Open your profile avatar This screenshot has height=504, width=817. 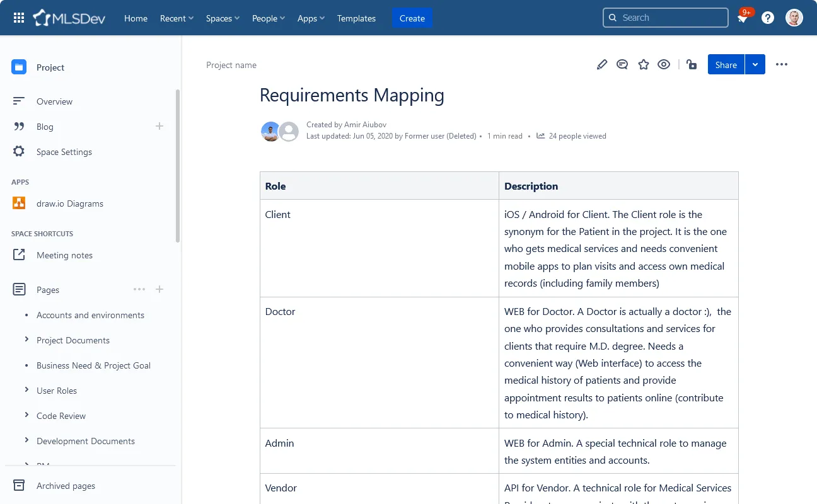(794, 18)
